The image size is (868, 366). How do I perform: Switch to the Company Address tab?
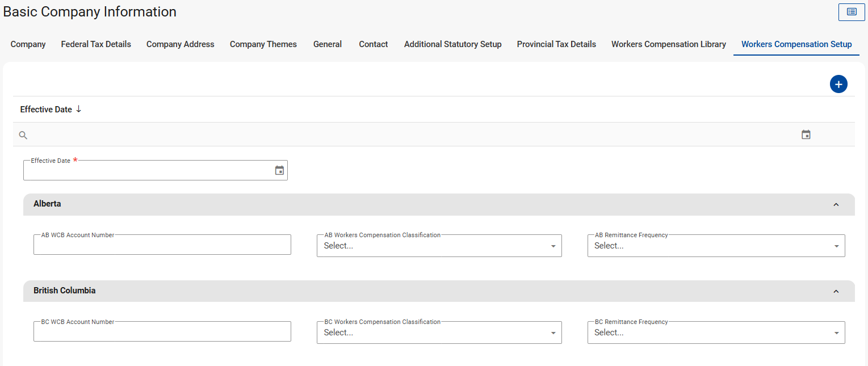coord(181,44)
